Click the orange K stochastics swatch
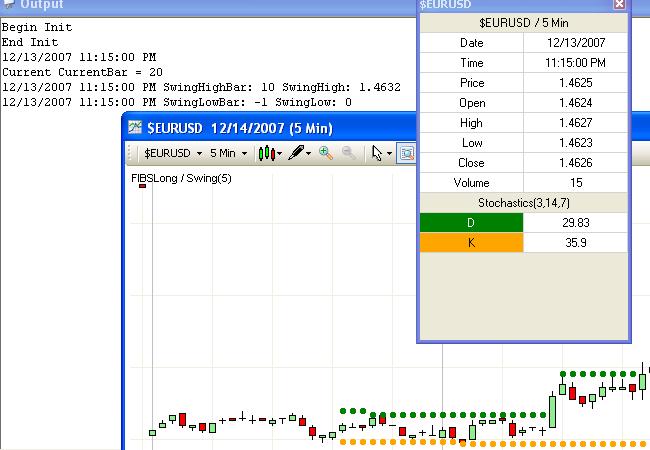This screenshot has width=650, height=450. pyautogui.click(x=471, y=243)
